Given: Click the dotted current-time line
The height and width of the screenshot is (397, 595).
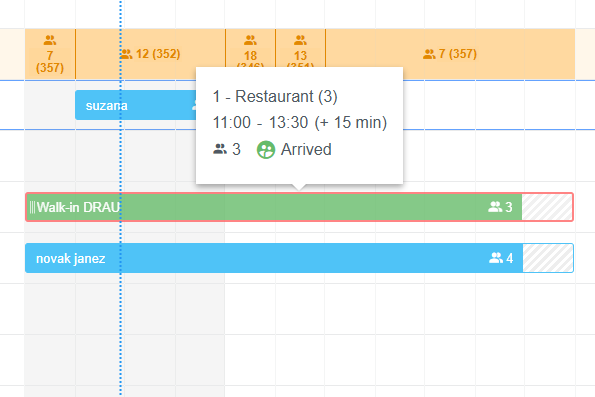Looking at the screenshot, I should point(121,304).
